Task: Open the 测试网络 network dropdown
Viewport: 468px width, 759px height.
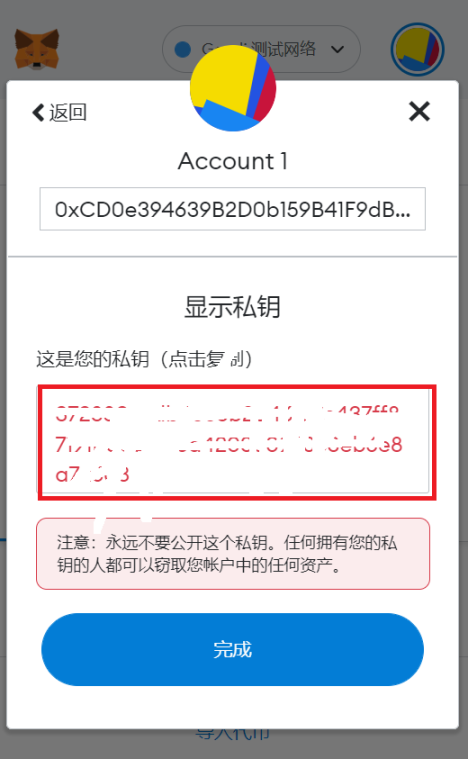Action: (x=261, y=49)
